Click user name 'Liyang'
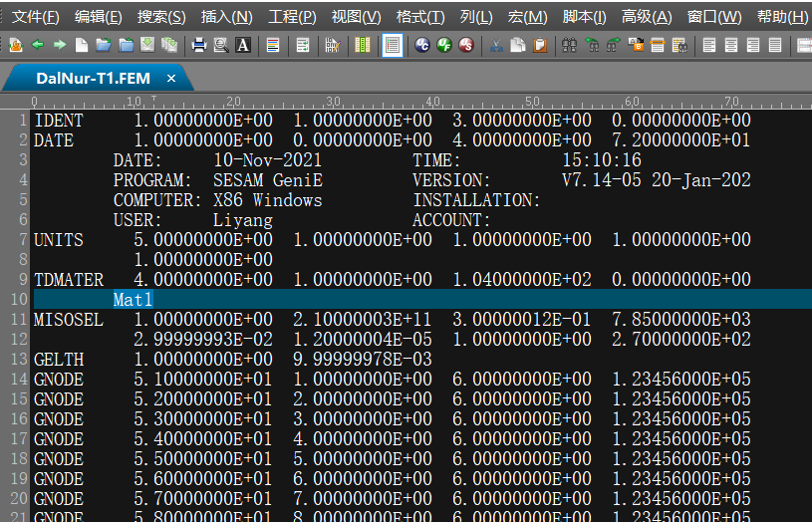Image resolution: width=812 pixels, height=522 pixels. pos(243,220)
